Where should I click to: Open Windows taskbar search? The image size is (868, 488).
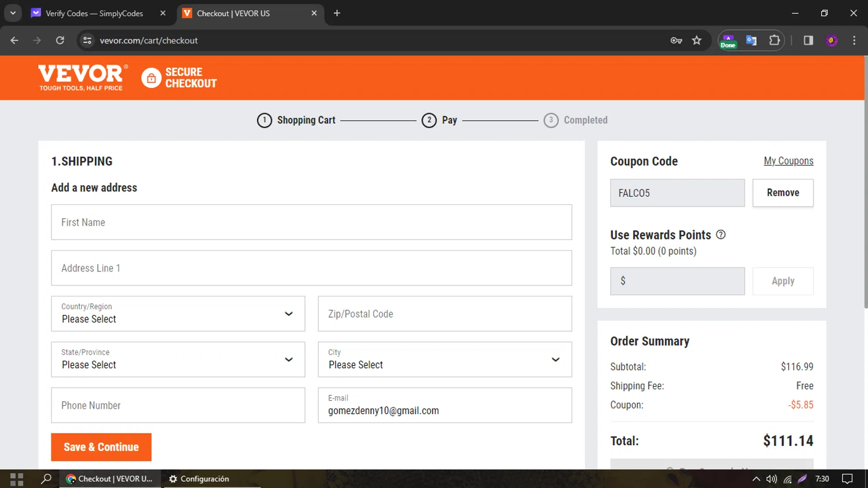pos(46,479)
